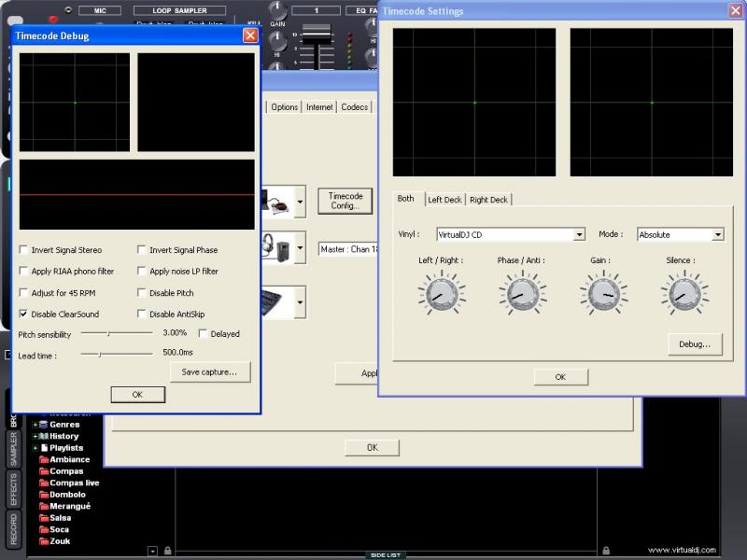Screen dimensions: 747x560
Task: Click the Master channel text field
Action: tap(347, 250)
